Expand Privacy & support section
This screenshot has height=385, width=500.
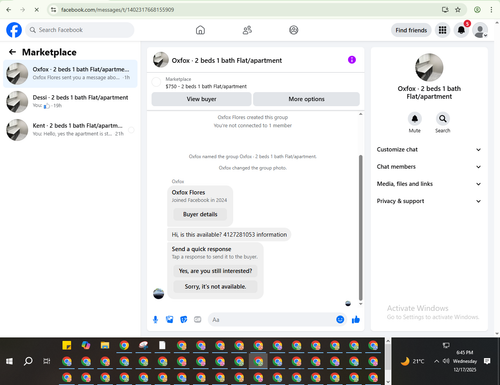click(x=429, y=201)
